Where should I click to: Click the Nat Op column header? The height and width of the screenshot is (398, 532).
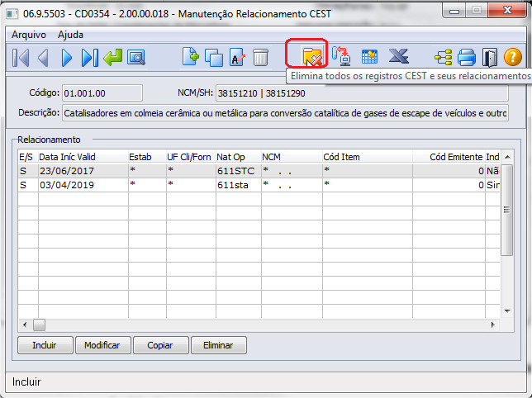point(238,157)
